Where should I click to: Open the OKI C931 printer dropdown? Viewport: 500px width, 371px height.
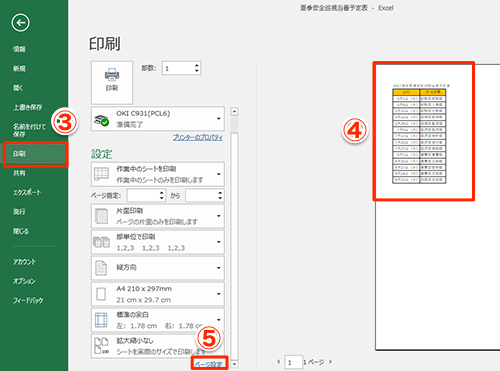(x=158, y=119)
